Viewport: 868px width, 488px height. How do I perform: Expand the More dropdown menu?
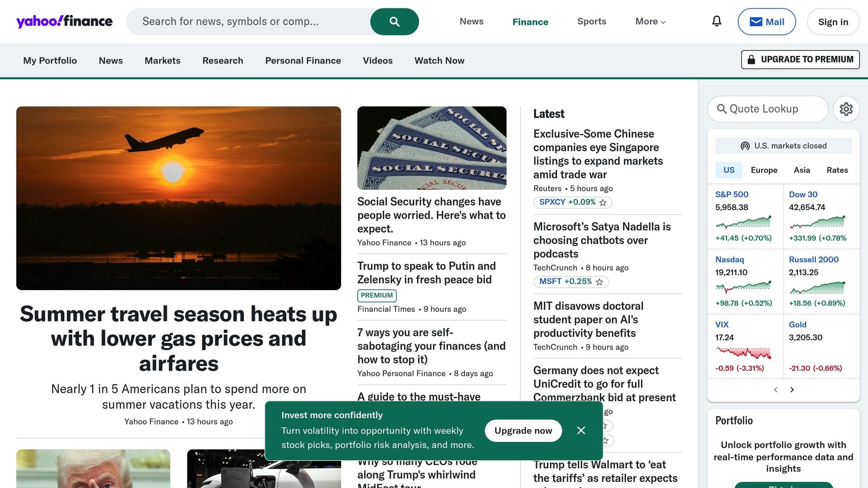click(x=650, y=22)
